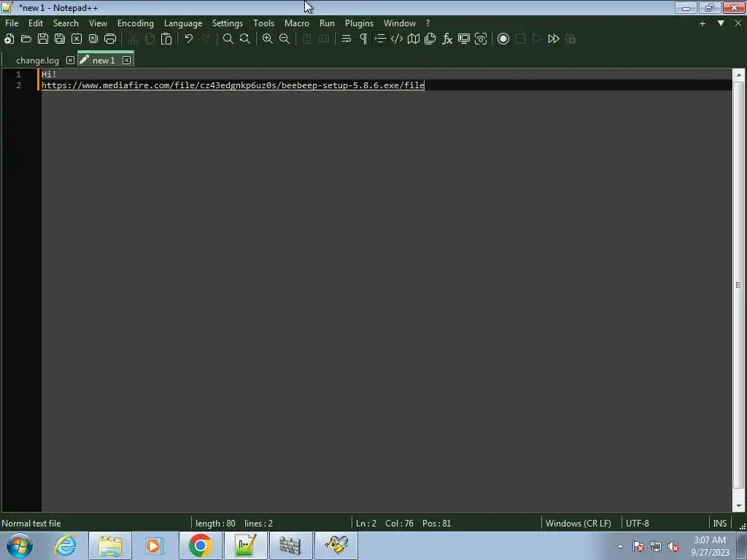Open Internet Explorer from taskbar
Screen dimensions: 747x560
click(x=65, y=545)
